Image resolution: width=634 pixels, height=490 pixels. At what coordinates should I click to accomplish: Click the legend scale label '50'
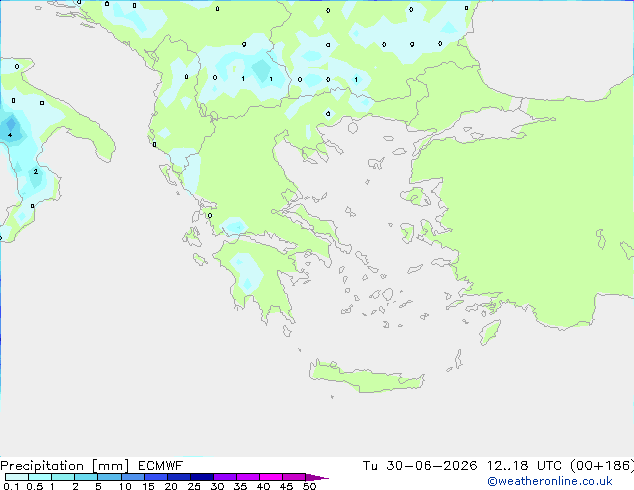309,486
